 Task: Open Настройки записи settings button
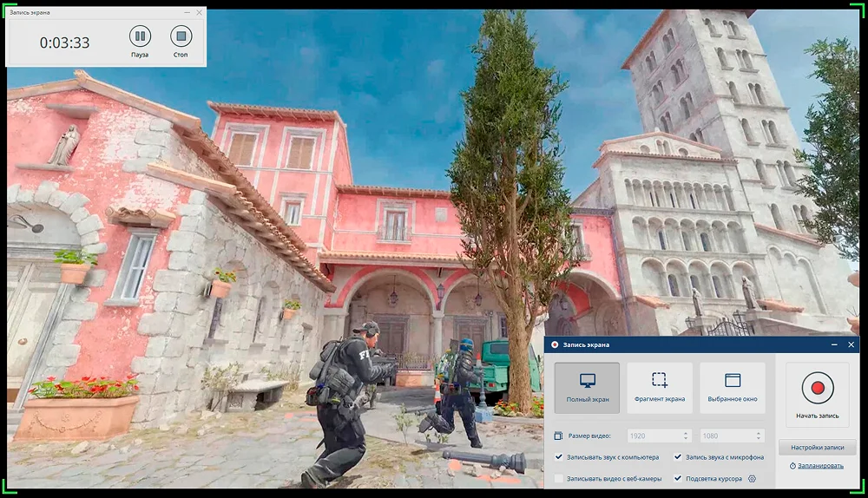[x=817, y=448]
